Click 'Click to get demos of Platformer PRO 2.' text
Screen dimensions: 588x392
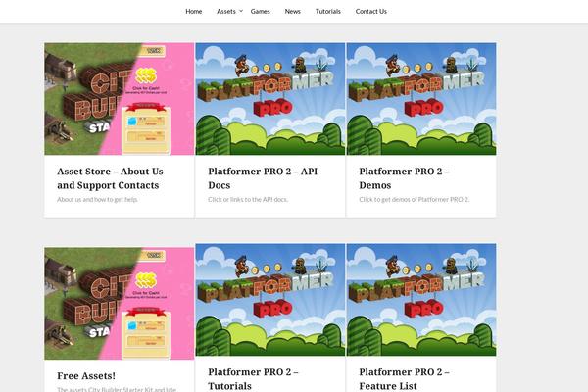(x=414, y=200)
